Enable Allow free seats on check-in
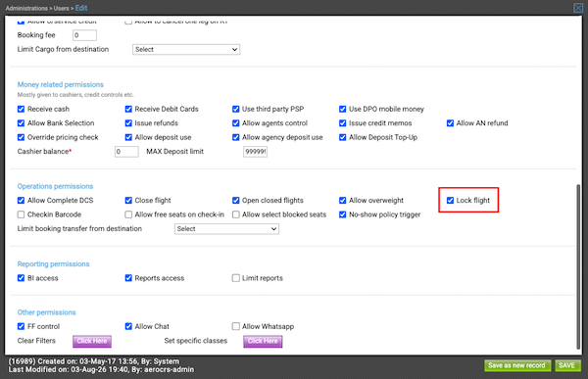588x379 pixels. pyautogui.click(x=128, y=214)
